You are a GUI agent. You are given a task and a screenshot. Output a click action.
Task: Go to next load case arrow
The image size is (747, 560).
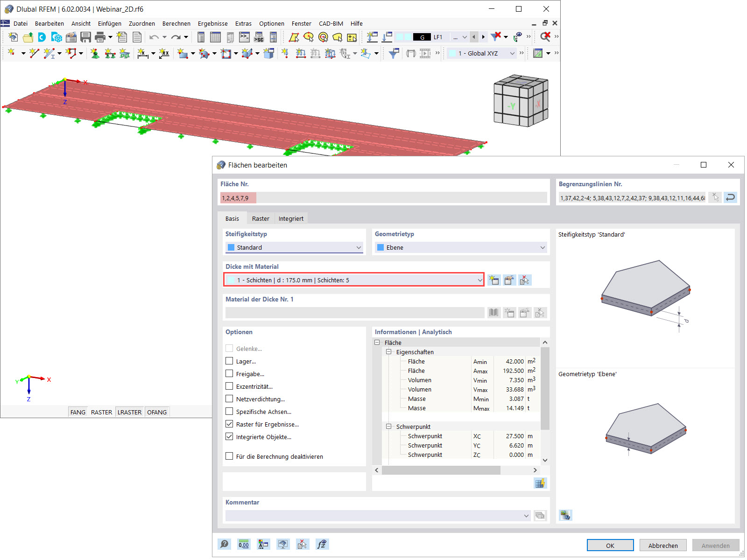click(x=483, y=37)
